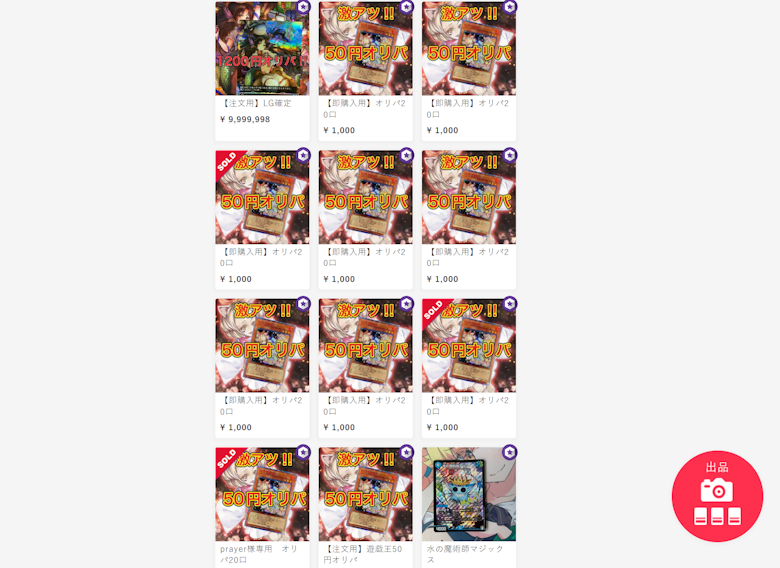Open the top-row middle 50円オリパ thumbnail
Screen dimensions: 780x568
[x=366, y=48]
